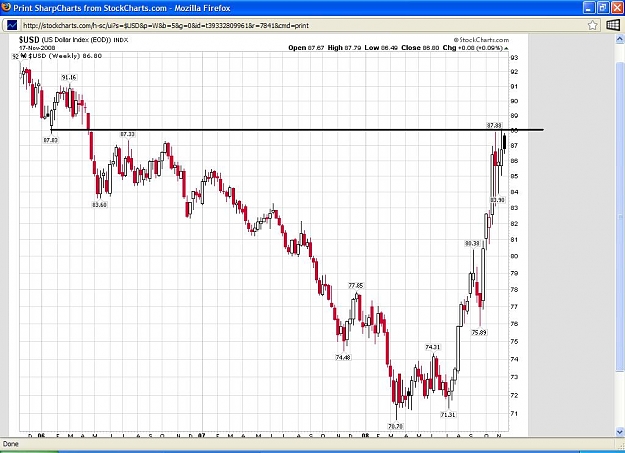Click the StockCharts favicon in address bar
Image resolution: width=625 pixels, height=453 pixels.
point(12,25)
